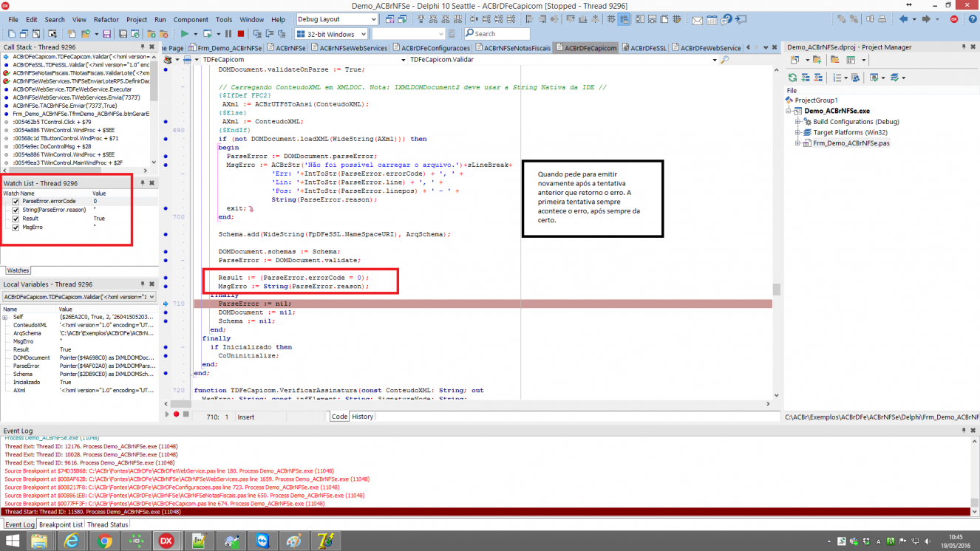Open TeamViewer from the taskbar
Image resolution: width=980 pixels, height=551 pixels.
point(264,541)
